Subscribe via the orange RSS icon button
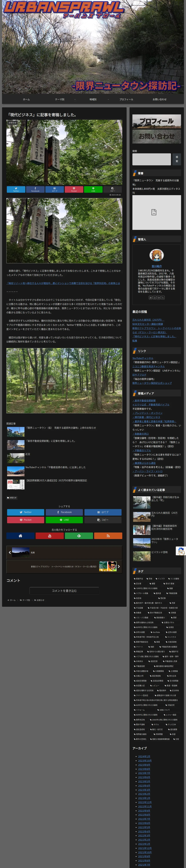Screen dimensions: 186x868 108,536
